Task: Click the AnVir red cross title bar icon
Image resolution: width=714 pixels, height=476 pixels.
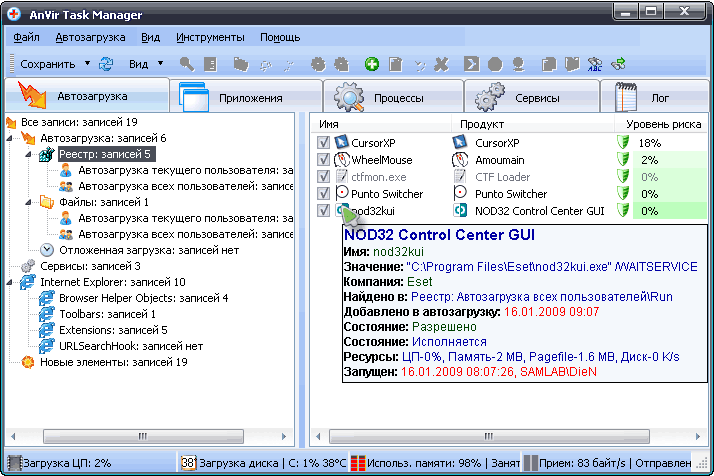Action: 14,14
